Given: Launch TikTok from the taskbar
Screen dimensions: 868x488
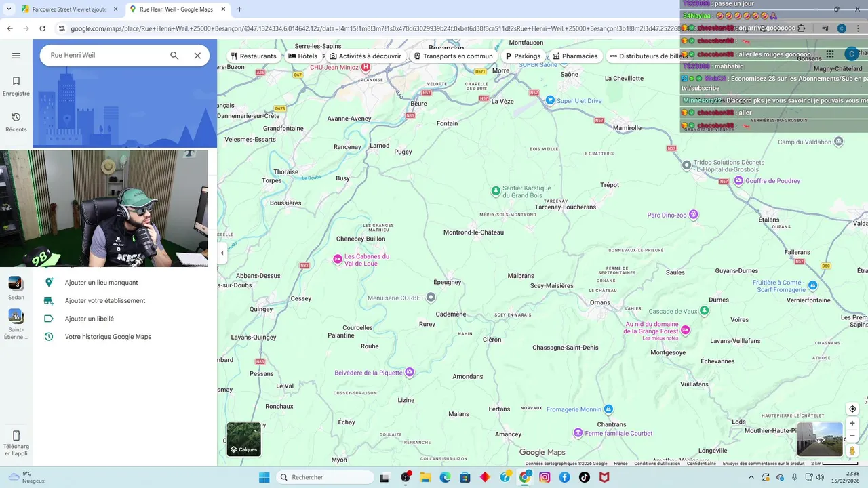Looking at the screenshot, I should pyautogui.click(x=585, y=477).
